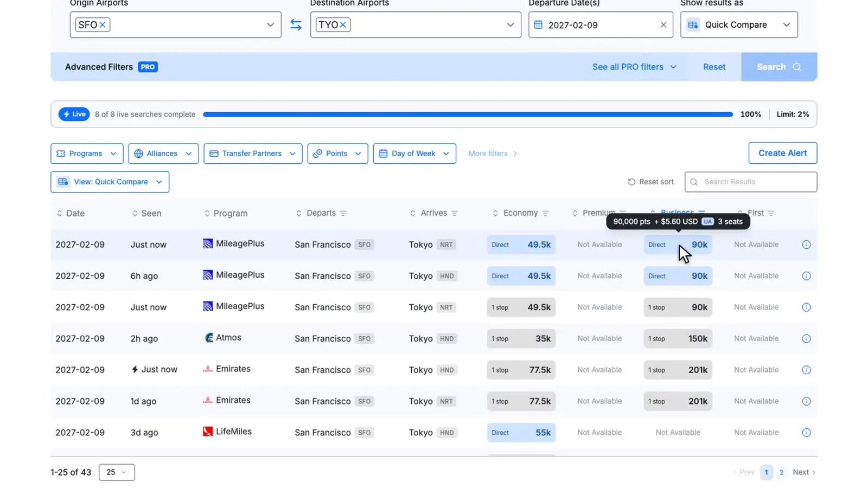Open the View: Quick Compare dropdown
868x488 pixels.
coord(110,182)
